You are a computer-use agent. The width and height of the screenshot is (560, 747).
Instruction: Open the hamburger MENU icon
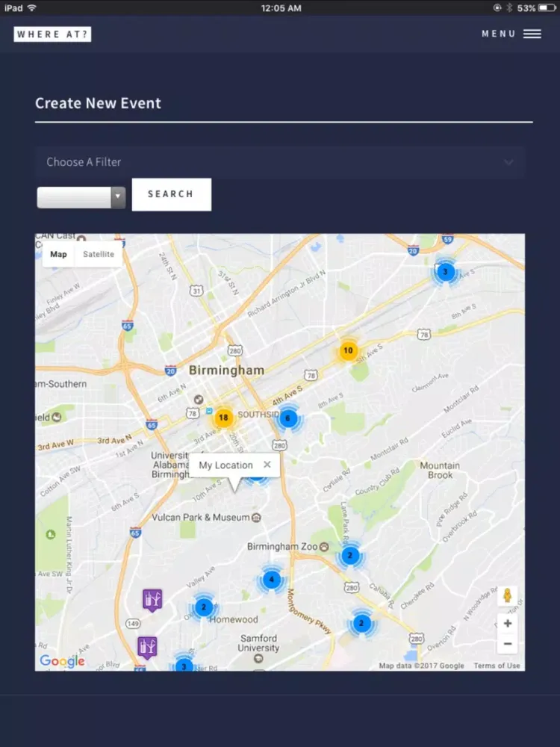532,34
